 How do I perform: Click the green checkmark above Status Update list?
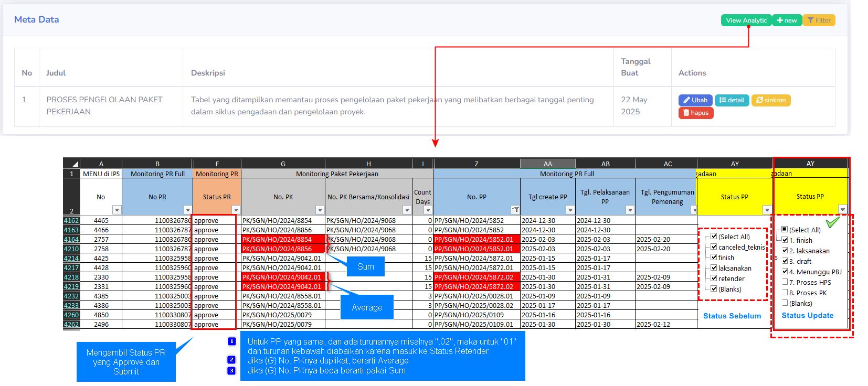tap(833, 223)
